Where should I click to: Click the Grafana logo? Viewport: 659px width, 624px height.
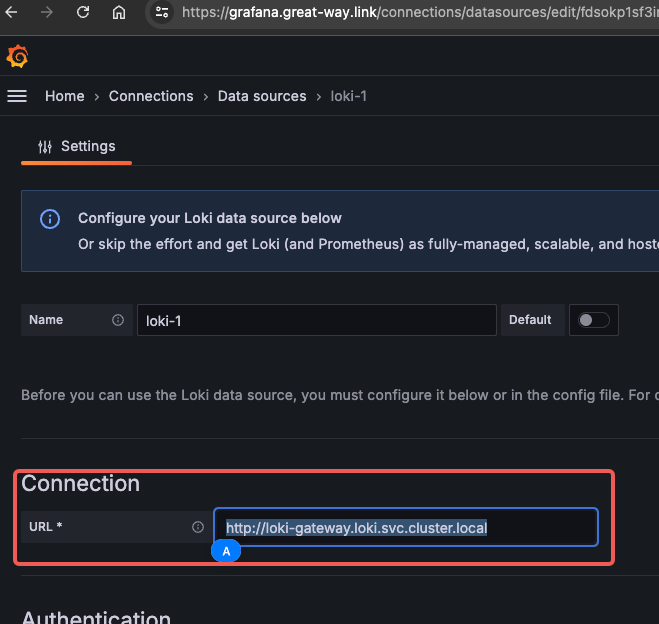(17, 56)
